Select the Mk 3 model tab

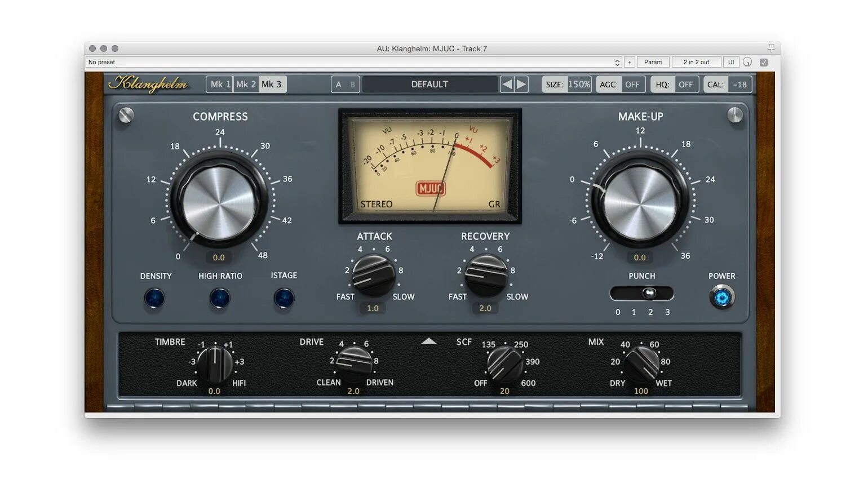272,84
